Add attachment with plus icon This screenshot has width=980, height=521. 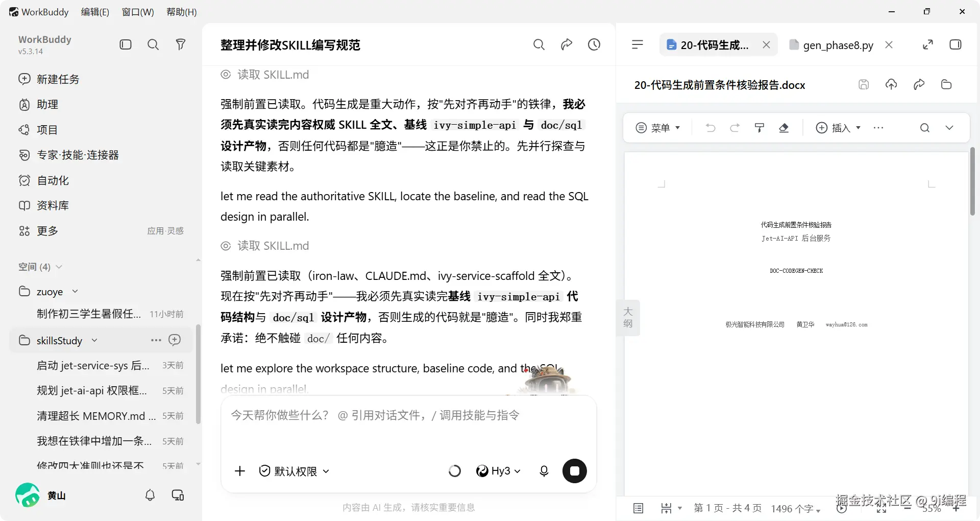pos(240,471)
